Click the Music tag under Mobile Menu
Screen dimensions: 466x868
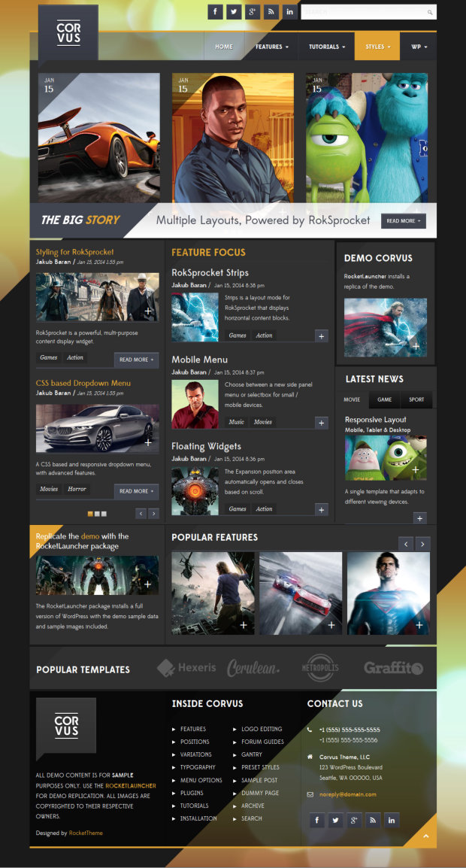click(x=236, y=422)
